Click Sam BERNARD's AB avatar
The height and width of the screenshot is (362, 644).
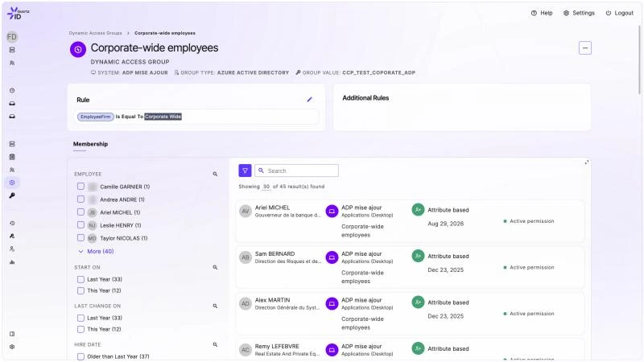(x=246, y=257)
